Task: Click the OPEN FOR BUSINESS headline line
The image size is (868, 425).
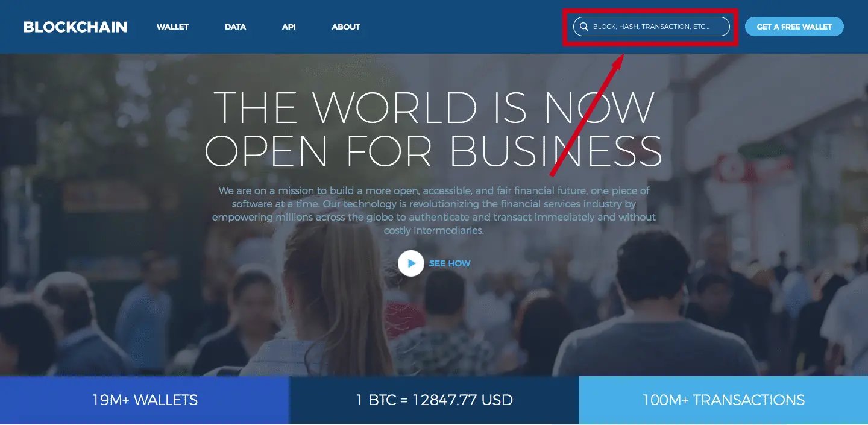Action: (434, 150)
